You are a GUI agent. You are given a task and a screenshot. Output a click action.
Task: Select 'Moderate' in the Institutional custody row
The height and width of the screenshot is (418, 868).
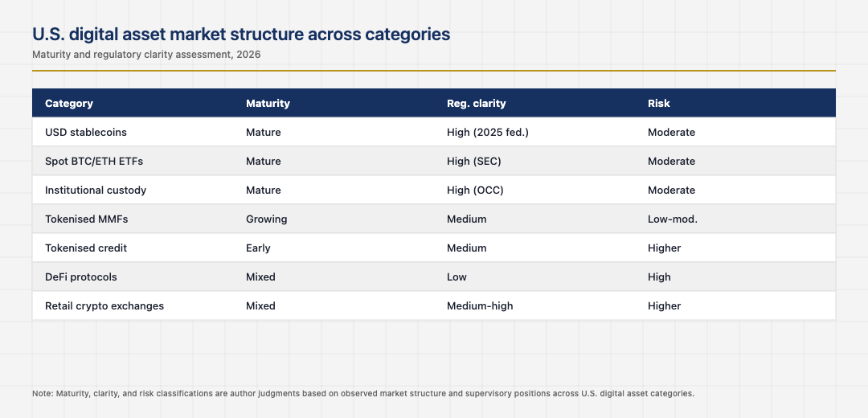(671, 190)
